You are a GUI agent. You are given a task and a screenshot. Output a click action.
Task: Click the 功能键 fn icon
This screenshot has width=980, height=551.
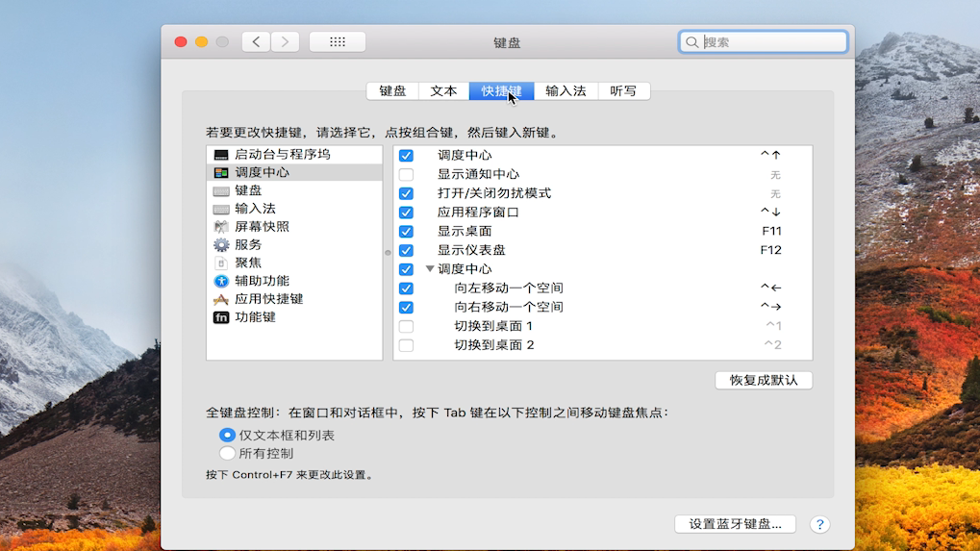(x=221, y=317)
